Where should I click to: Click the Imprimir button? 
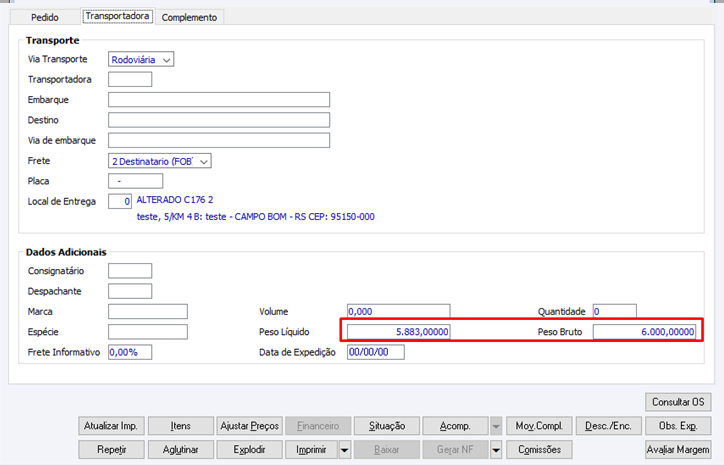(311, 449)
